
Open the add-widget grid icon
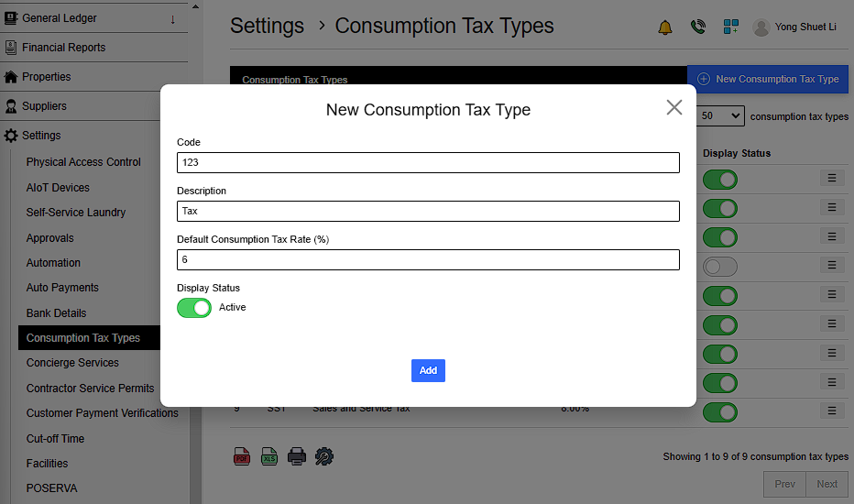tap(730, 27)
